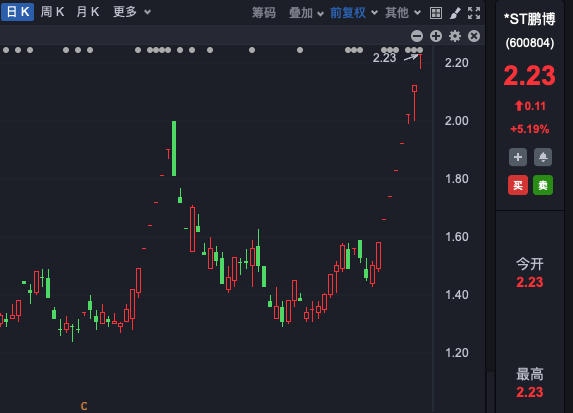
Task: Zoom out chart with minus icon
Action: tap(417, 36)
